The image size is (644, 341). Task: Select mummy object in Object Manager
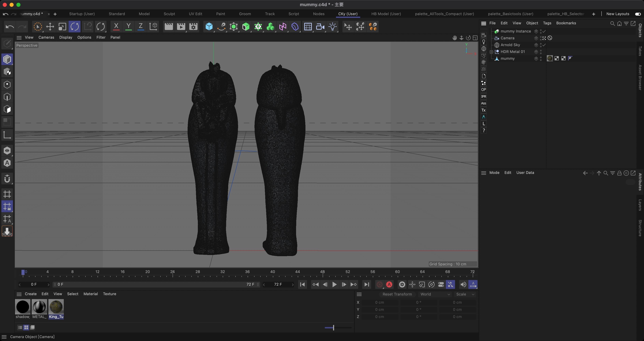(x=507, y=59)
